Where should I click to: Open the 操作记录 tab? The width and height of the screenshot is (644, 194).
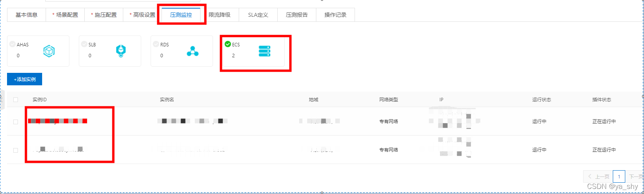point(335,15)
